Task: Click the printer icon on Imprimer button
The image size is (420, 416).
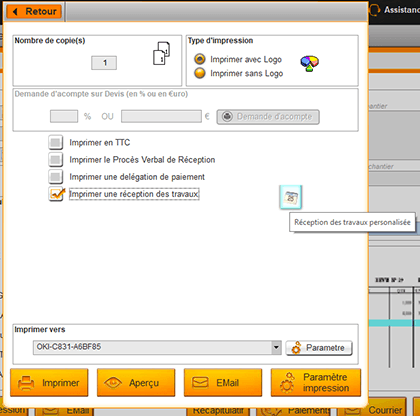Action: [x=26, y=383]
